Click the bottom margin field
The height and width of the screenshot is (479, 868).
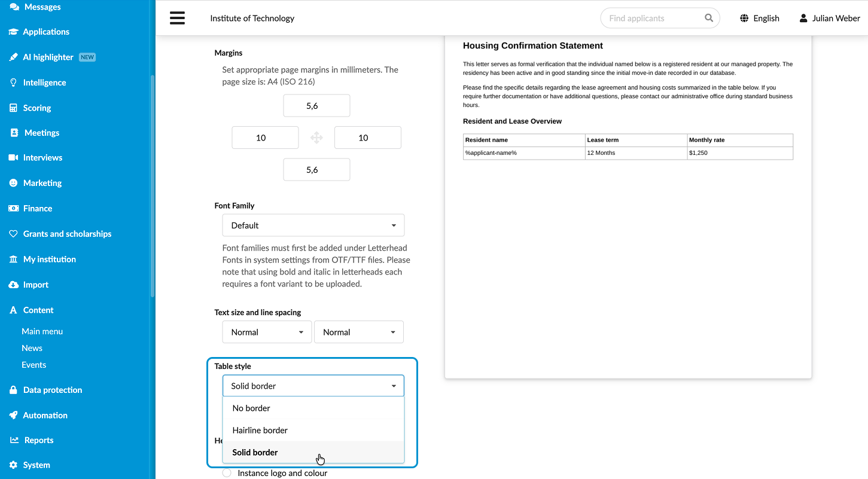click(x=316, y=170)
